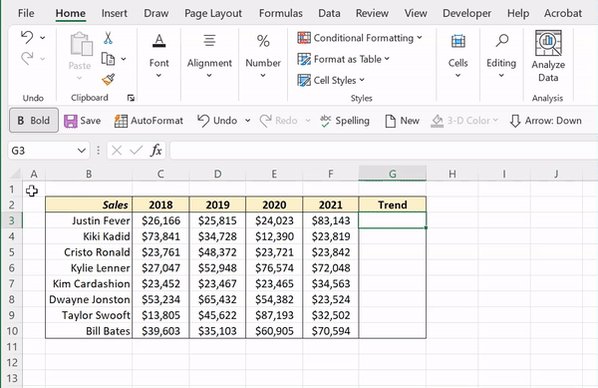Click the Format Painter brush icon
Screen dimensions: 598x388
108,79
